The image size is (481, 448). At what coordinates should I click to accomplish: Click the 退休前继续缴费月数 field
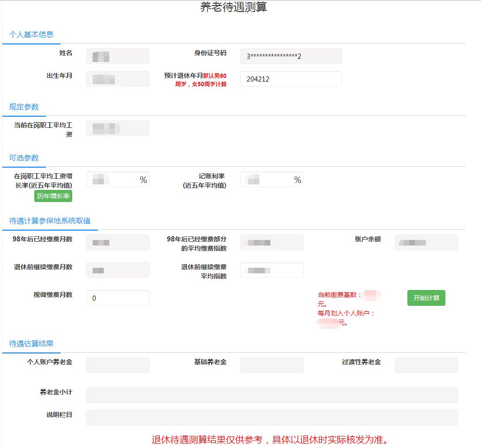tap(118, 270)
